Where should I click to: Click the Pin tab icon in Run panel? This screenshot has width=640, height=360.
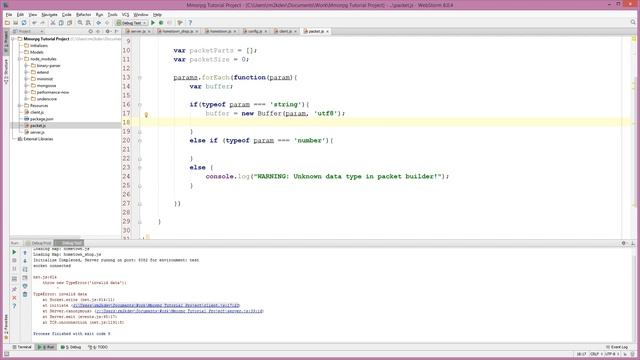coord(14,289)
